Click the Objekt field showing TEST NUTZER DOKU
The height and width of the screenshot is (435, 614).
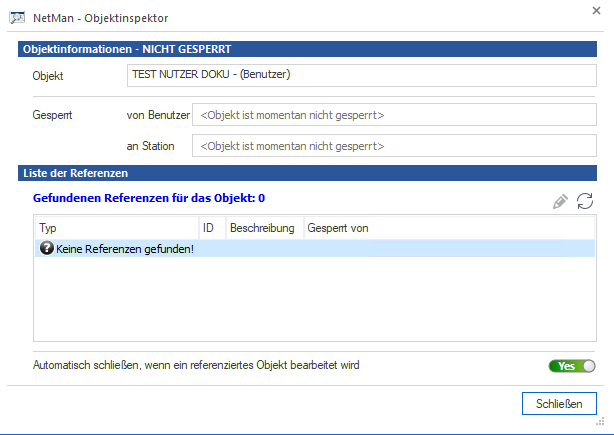click(x=361, y=76)
